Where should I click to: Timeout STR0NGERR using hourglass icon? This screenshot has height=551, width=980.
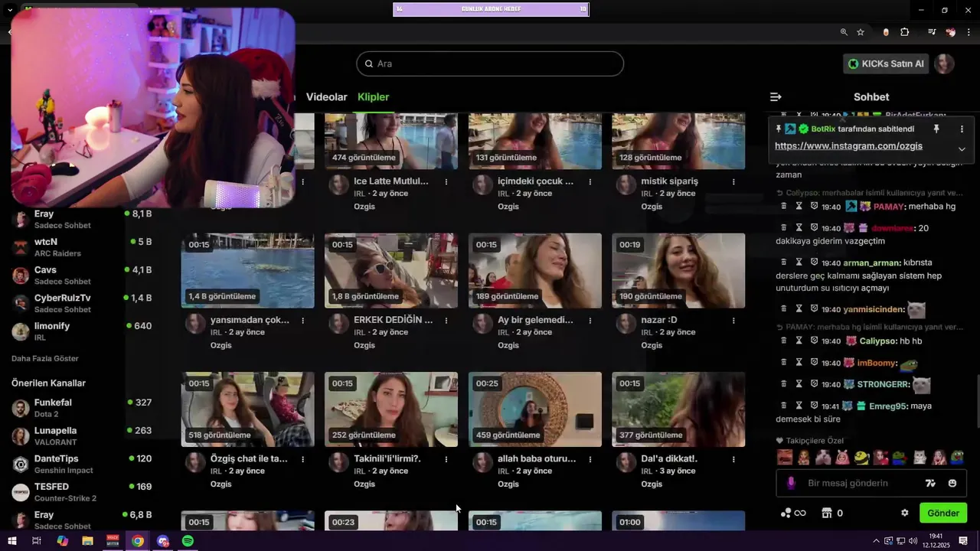coord(799,383)
